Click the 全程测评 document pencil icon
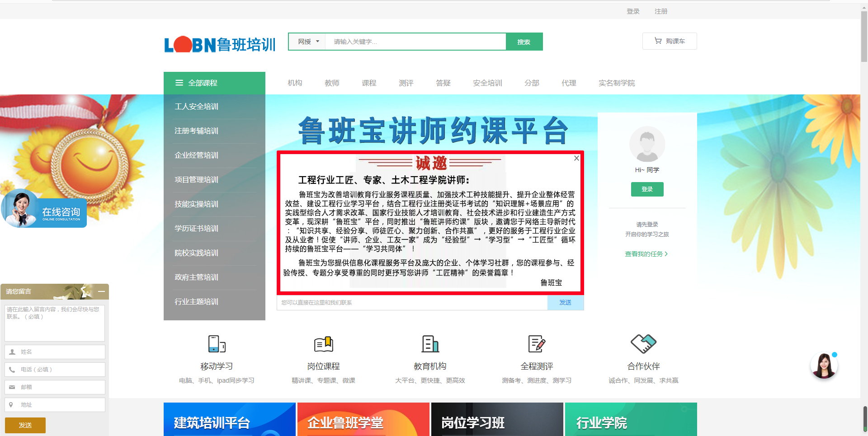The height and width of the screenshot is (436, 868). point(537,344)
